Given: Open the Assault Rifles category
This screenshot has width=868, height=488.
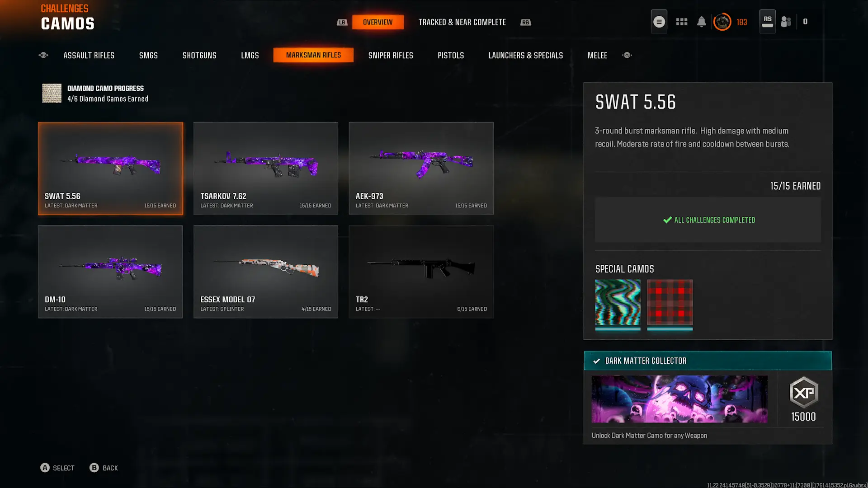Looking at the screenshot, I should (89, 55).
